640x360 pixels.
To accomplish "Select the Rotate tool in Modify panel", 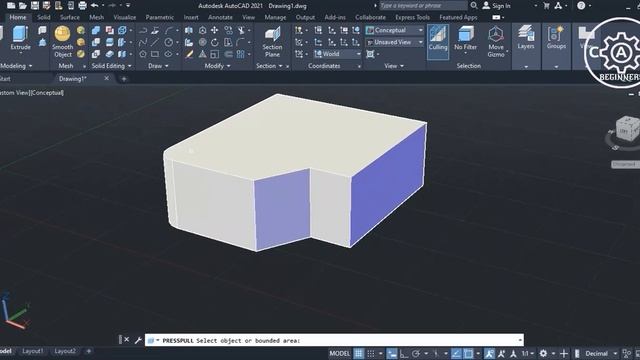I will (x=215, y=42).
